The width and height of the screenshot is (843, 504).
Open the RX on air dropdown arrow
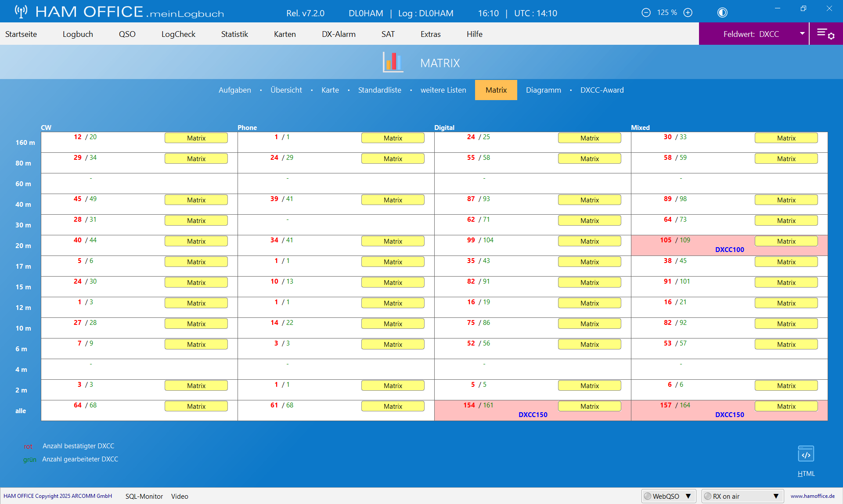point(776,496)
